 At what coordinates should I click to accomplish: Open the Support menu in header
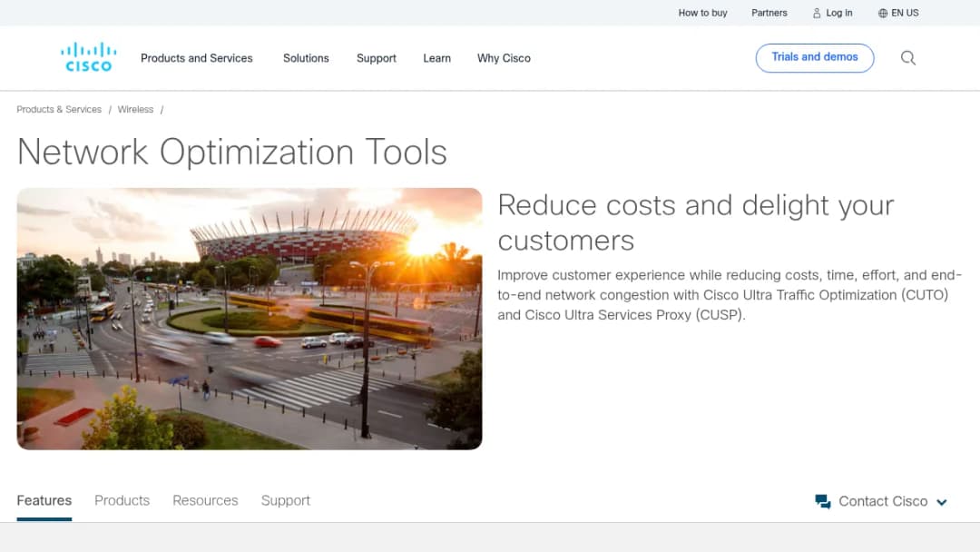click(x=377, y=58)
